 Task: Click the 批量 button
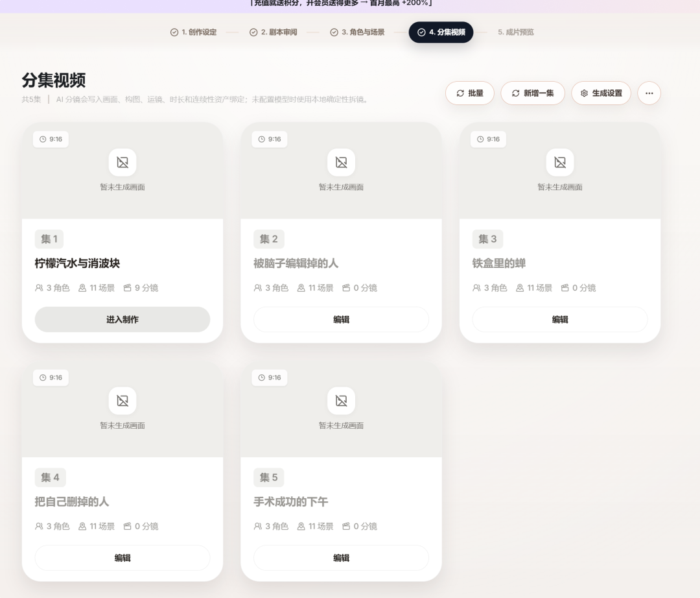470,93
